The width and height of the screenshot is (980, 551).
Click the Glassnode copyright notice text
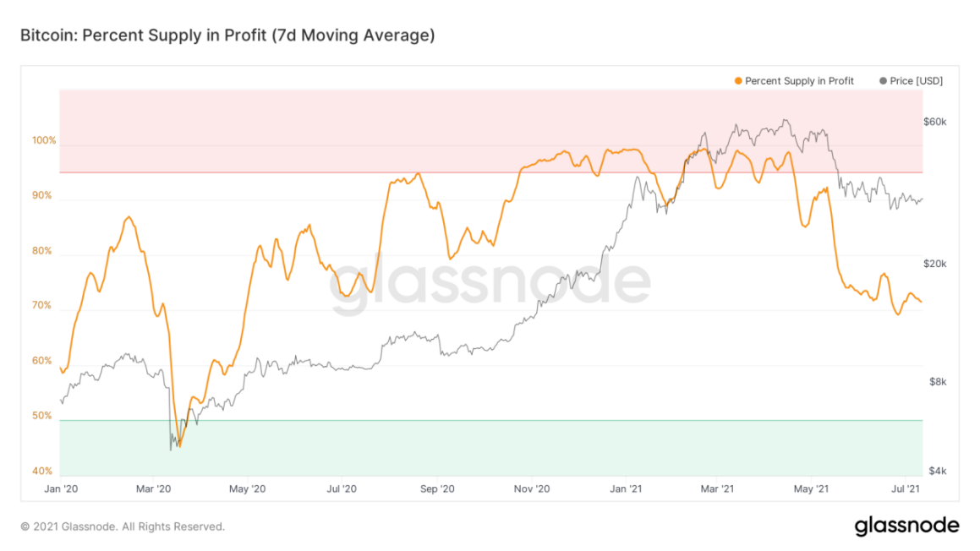tap(123, 526)
